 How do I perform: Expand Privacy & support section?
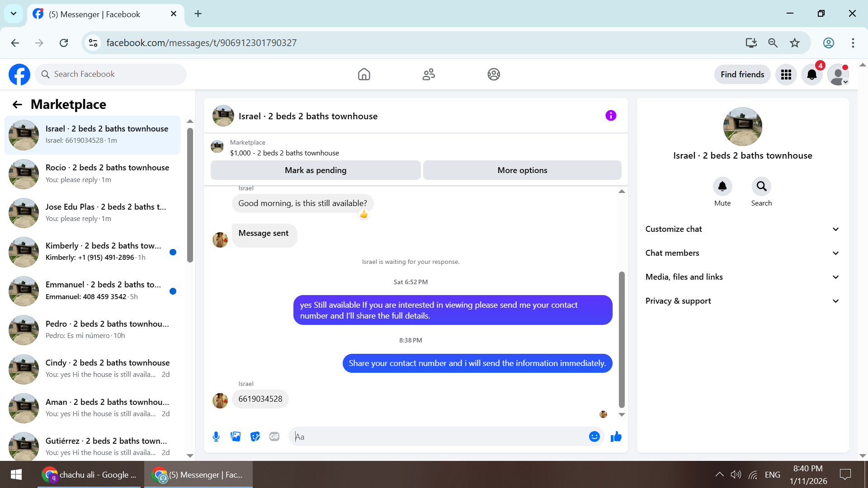click(x=743, y=301)
